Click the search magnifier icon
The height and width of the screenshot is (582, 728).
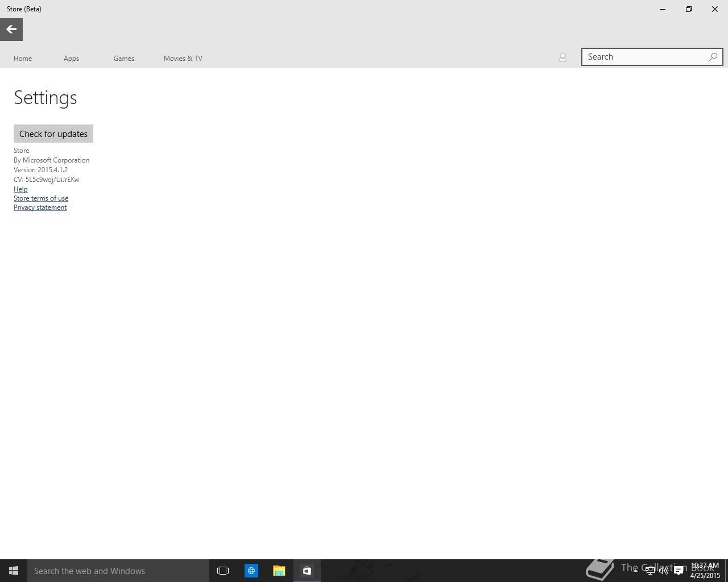point(713,57)
